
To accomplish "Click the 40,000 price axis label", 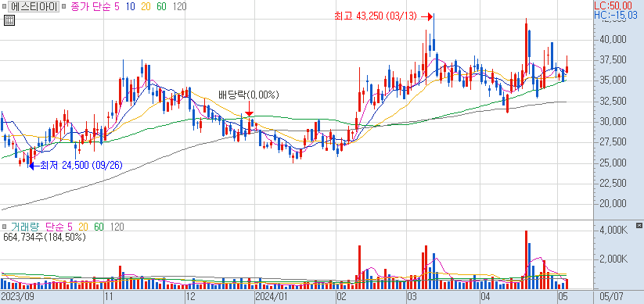I will click(613, 40).
